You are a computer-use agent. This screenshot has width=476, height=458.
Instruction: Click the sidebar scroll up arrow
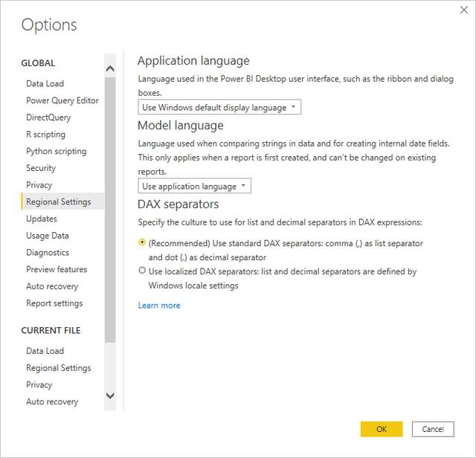point(110,68)
